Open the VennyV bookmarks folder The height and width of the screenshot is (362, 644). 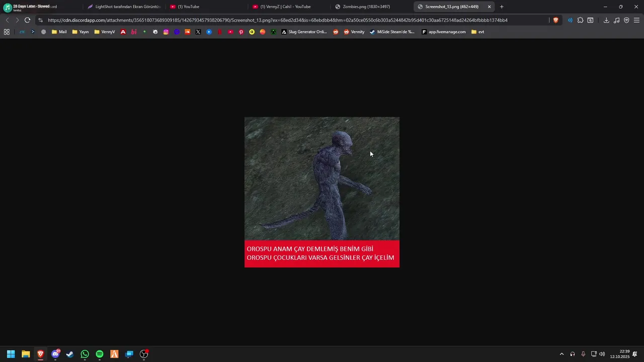[x=105, y=32]
